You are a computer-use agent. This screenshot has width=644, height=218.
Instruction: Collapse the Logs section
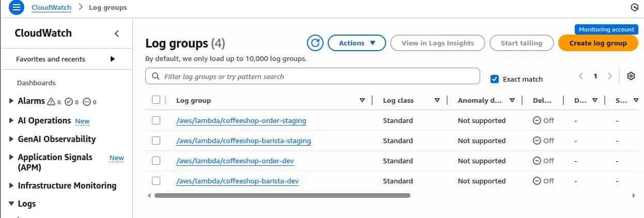11,204
